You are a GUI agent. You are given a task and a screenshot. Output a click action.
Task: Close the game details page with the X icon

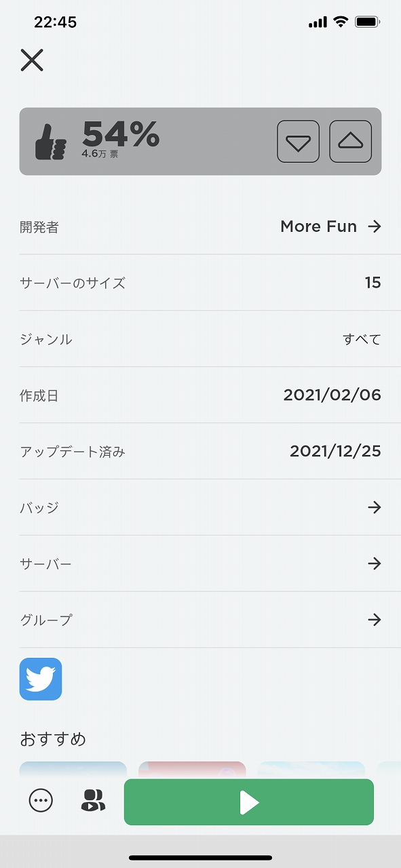[x=32, y=60]
